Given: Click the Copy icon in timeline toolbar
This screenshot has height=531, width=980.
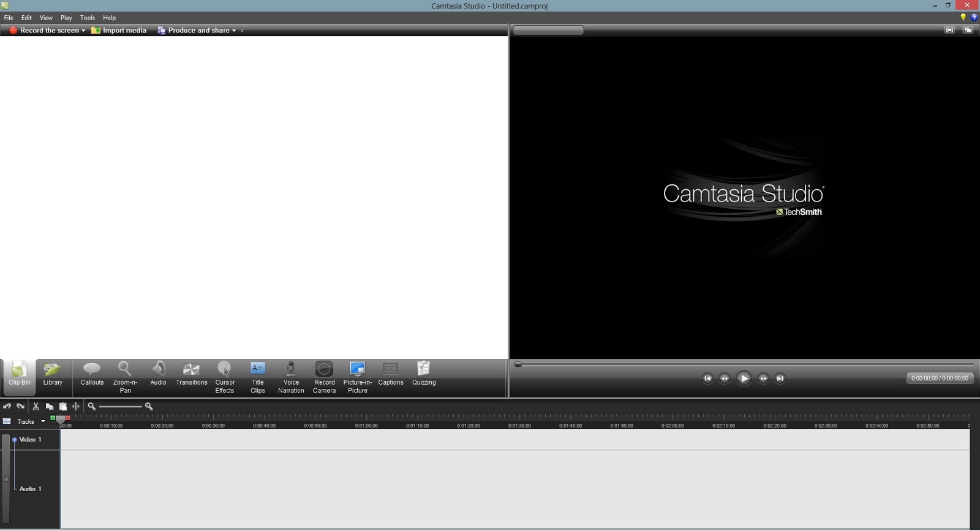Looking at the screenshot, I should point(50,406).
